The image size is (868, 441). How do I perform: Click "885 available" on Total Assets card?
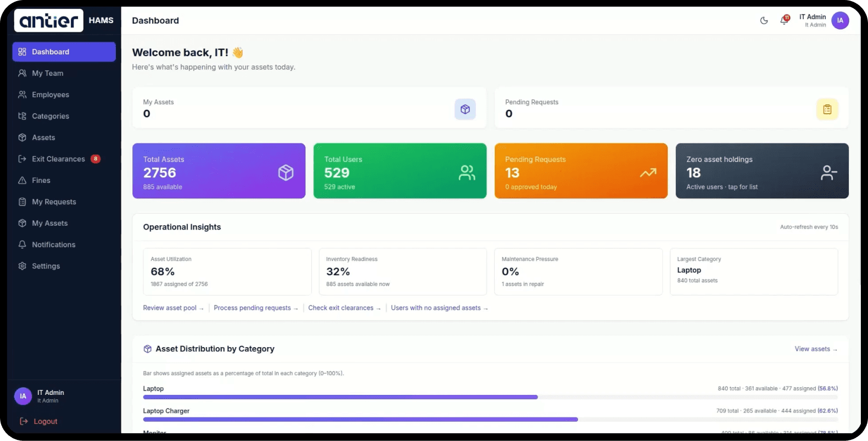click(x=163, y=187)
